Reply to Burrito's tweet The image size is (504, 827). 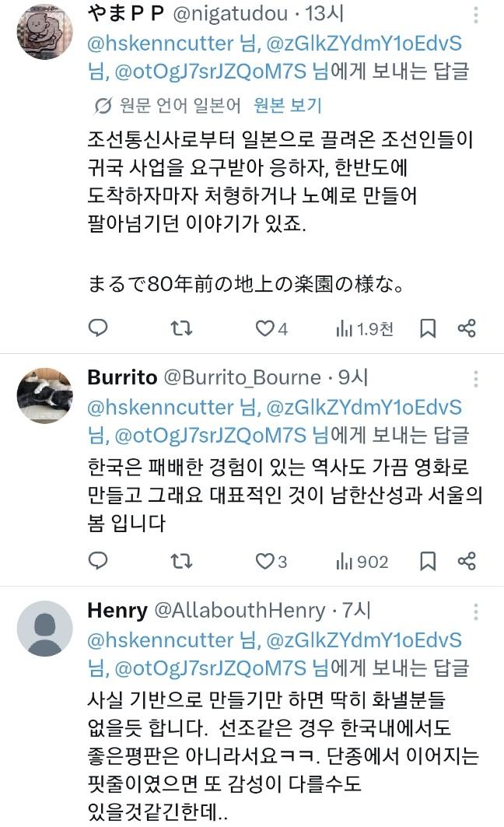click(x=97, y=561)
